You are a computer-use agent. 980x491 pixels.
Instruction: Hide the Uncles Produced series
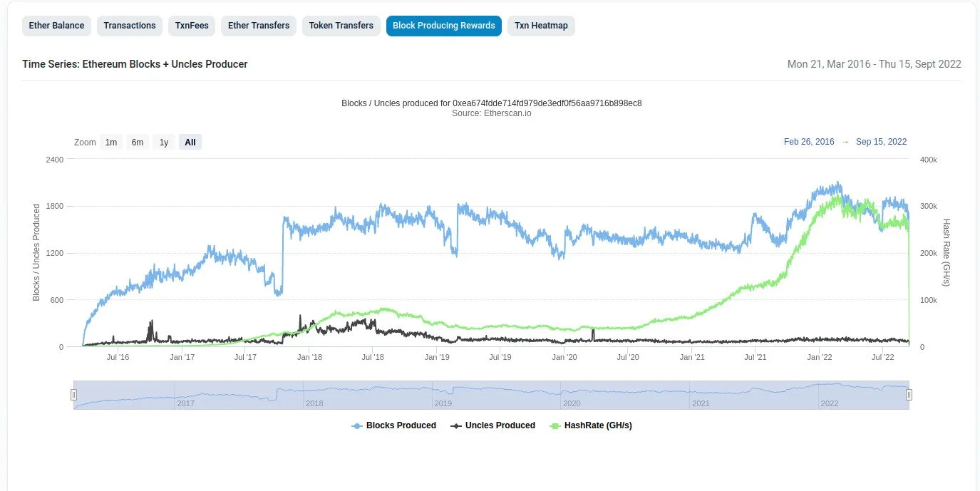tap(500, 425)
